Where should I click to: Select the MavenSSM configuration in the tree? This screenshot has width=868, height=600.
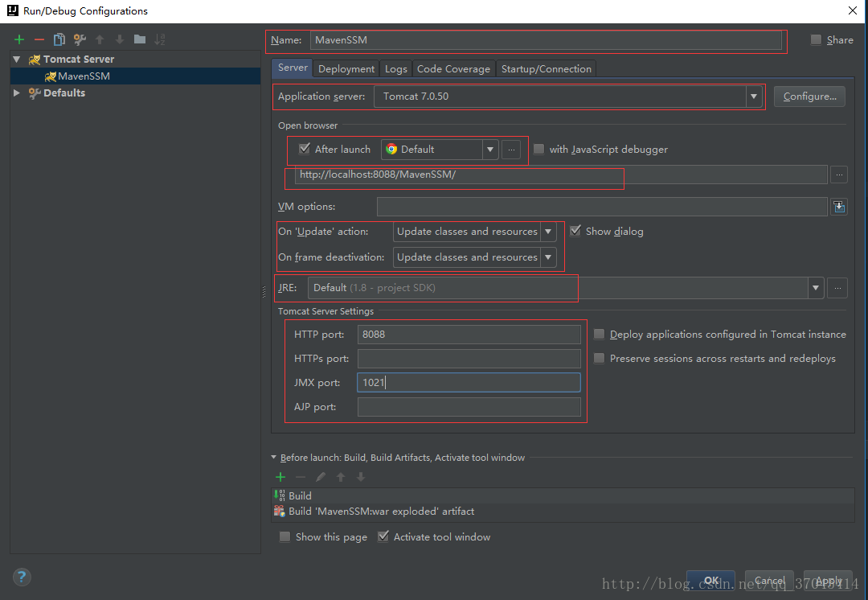pyautogui.click(x=135, y=76)
